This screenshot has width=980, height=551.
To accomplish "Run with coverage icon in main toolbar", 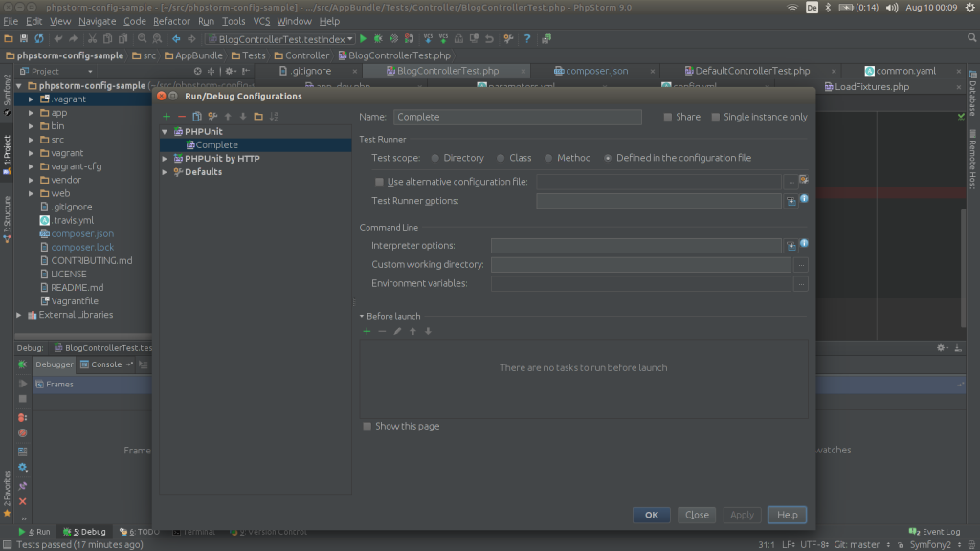I will tap(393, 38).
